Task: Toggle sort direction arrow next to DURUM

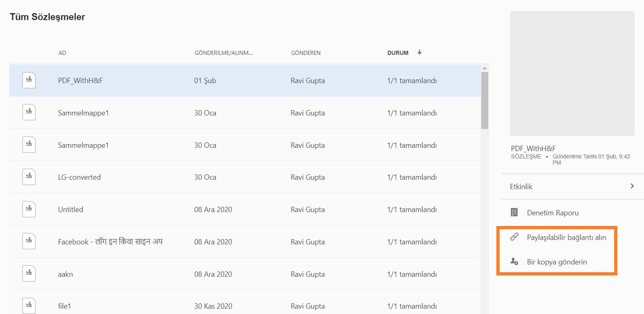Action: [x=420, y=52]
